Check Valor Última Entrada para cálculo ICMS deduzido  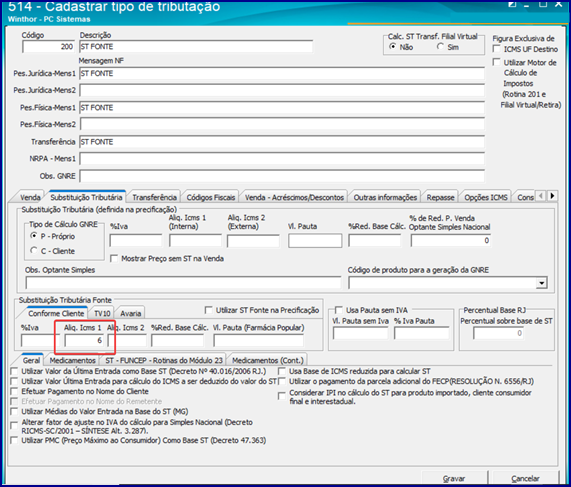pyautogui.click(x=14, y=382)
